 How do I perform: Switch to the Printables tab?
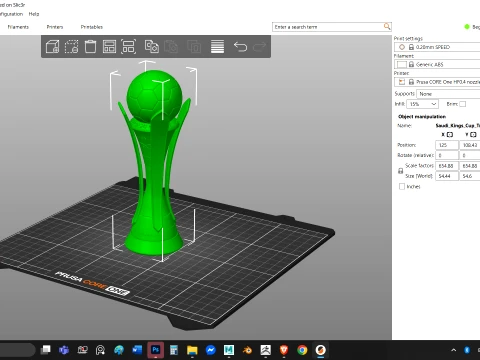coord(92,27)
